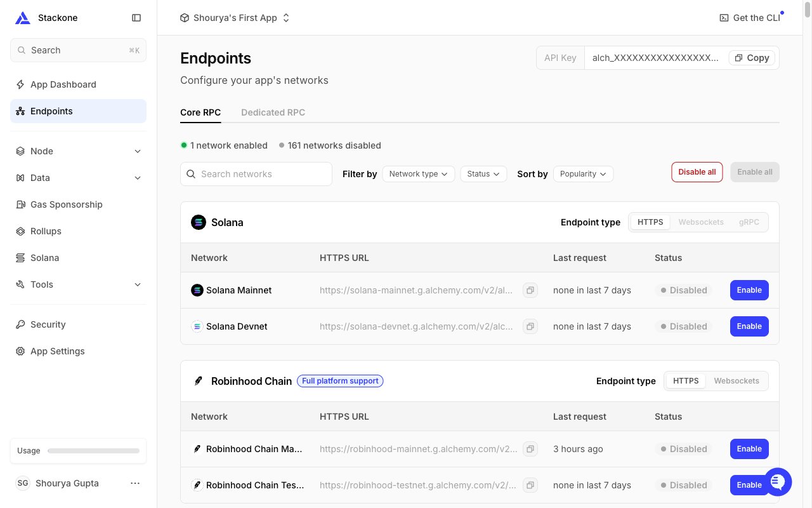Click the '161 networks disabled' text
The image size is (812, 508).
coord(334,145)
